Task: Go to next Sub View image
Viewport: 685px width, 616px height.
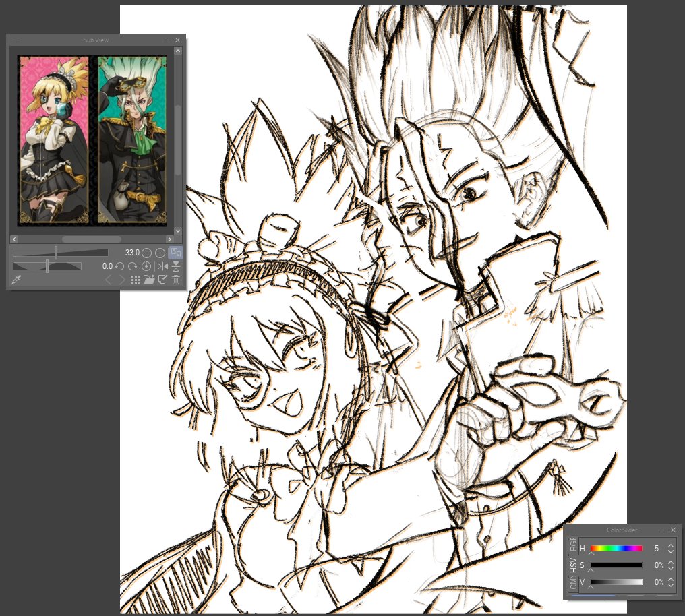Action: [122, 280]
